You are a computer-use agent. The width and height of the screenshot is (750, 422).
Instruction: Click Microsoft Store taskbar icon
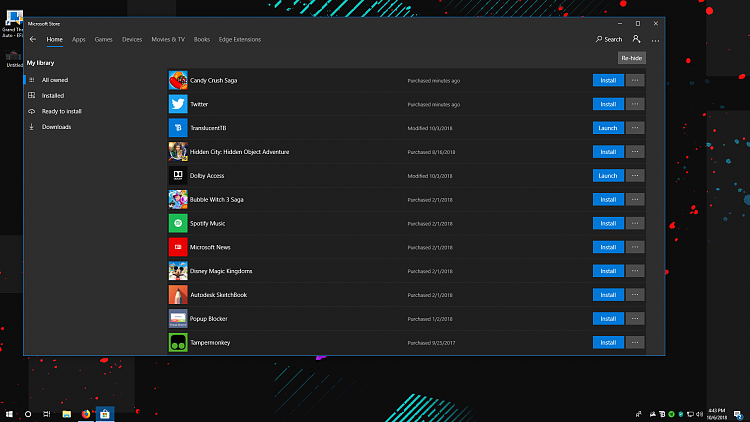pos(105,414)
